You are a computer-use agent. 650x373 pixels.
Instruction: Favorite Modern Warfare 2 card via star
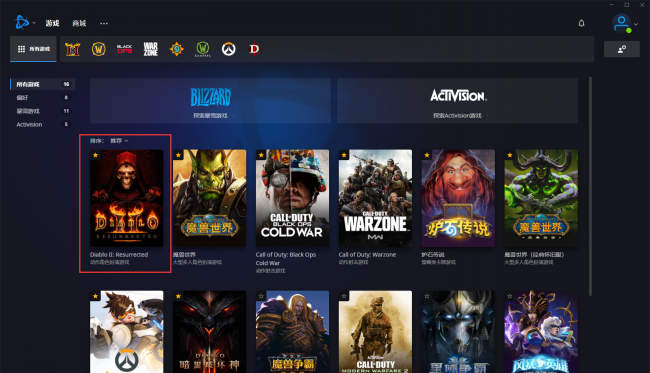[x=344, y=296]
